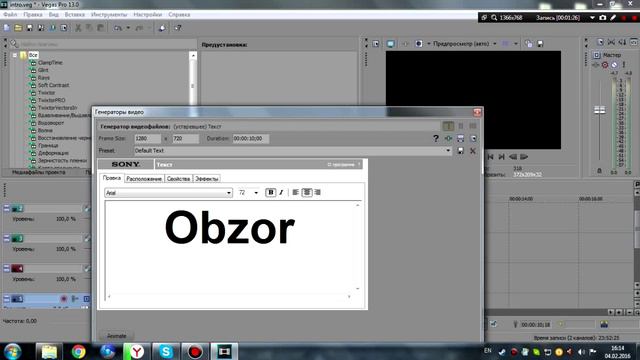Click the New project toolbar icon
Image resolution: width=640 pixels, height=360 pixels.
coord(7,28)
